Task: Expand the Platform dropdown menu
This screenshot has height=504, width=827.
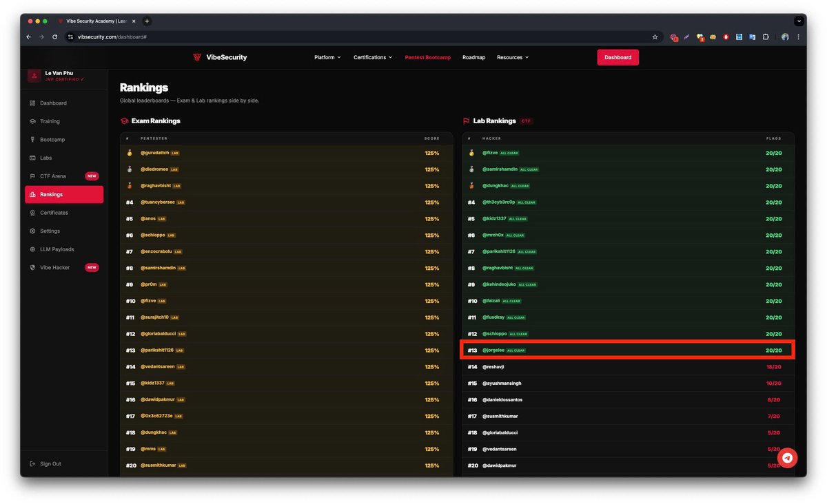Action: pyautogui.click(x=327, y=58)
